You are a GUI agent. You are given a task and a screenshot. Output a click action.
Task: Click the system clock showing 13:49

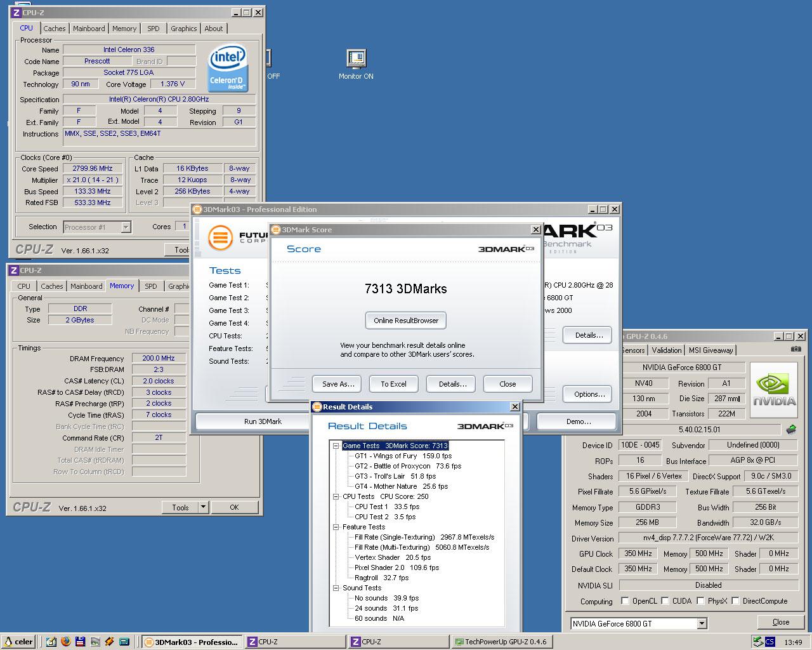(x=793, y=642)
